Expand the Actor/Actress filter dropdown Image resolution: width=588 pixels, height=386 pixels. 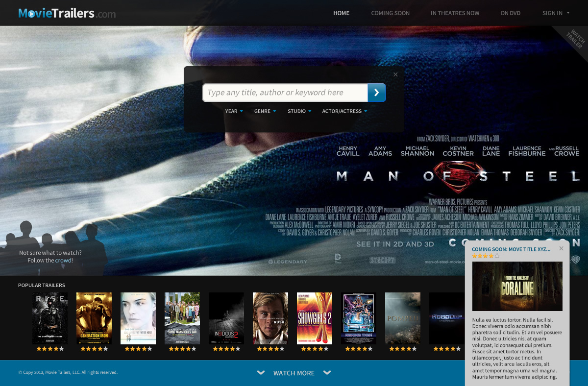tap(345, 111)
